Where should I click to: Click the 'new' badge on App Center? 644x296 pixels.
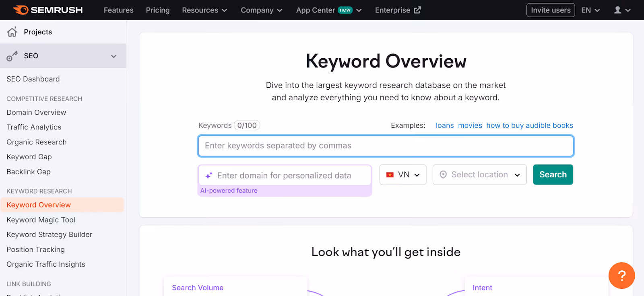tap(345, 10)
